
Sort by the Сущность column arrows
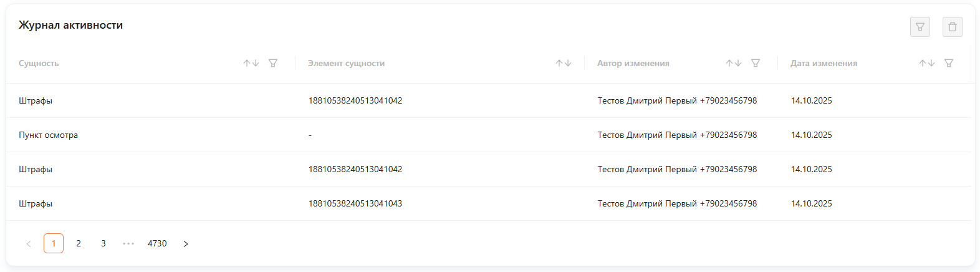click(x=251, y=63)
